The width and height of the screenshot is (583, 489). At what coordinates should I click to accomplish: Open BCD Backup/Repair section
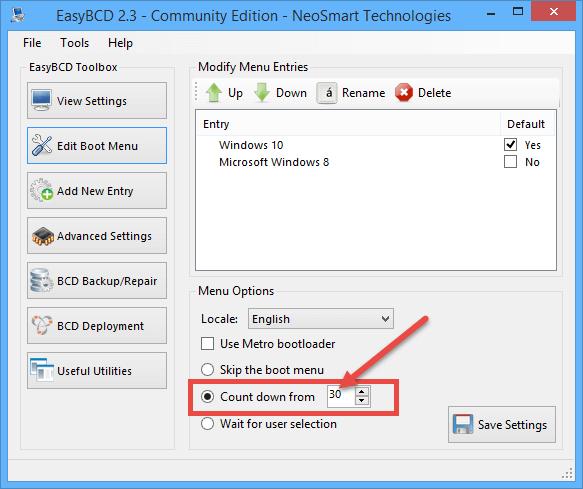[x=97, y=281]
